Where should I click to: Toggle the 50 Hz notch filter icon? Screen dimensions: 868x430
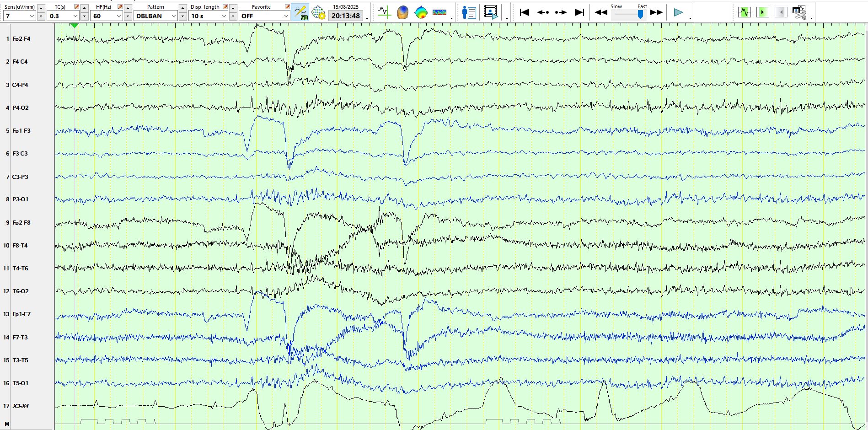[x=300, y=12]
